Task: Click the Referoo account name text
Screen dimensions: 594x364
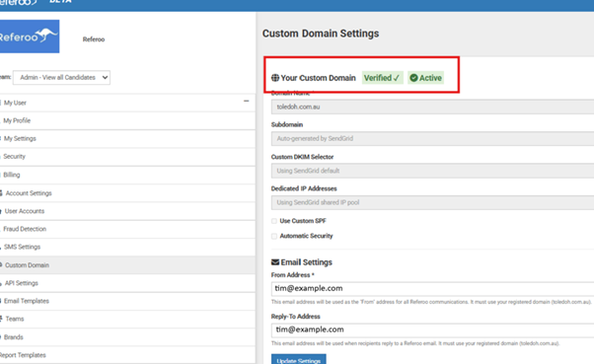Action: click(94, 39)
